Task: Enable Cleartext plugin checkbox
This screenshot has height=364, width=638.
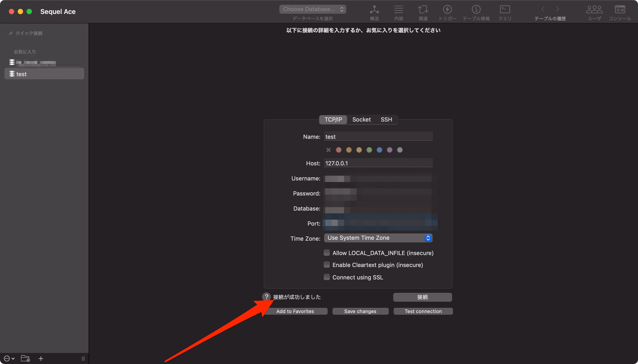Action: (327, 265)
